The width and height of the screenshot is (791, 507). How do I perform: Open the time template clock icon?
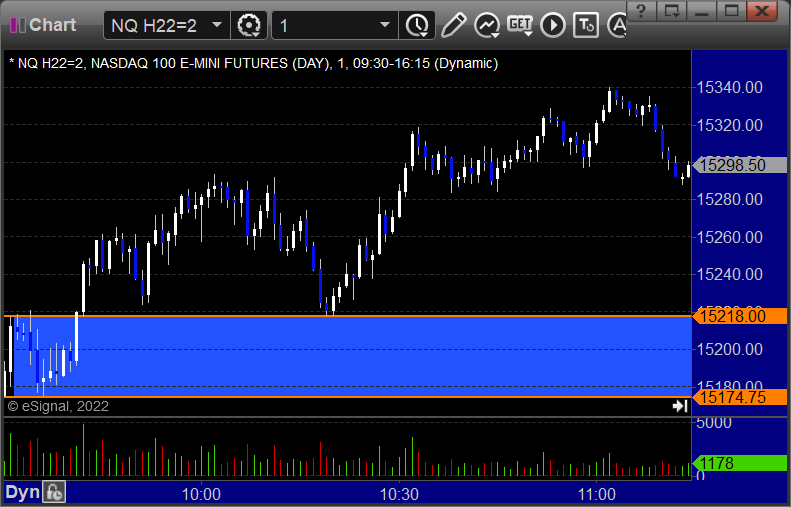pyautogui.click(x=417, y=25)
